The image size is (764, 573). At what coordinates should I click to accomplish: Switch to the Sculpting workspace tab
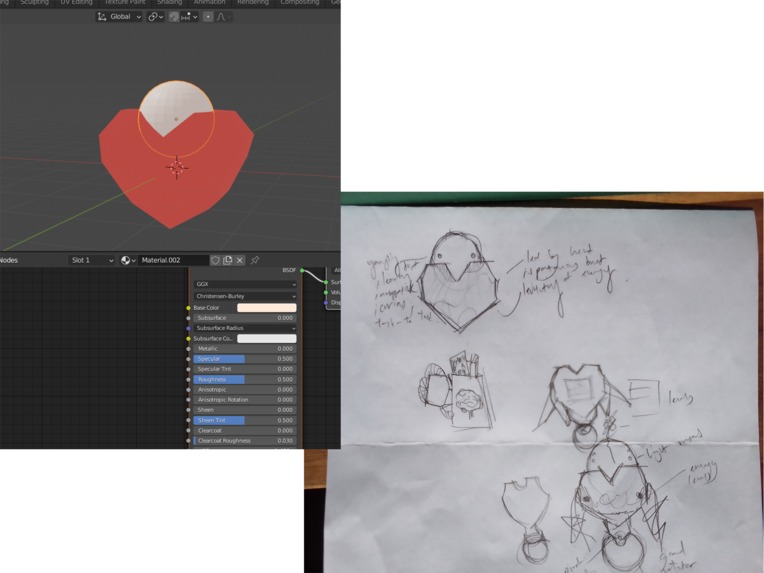[35, 2]
